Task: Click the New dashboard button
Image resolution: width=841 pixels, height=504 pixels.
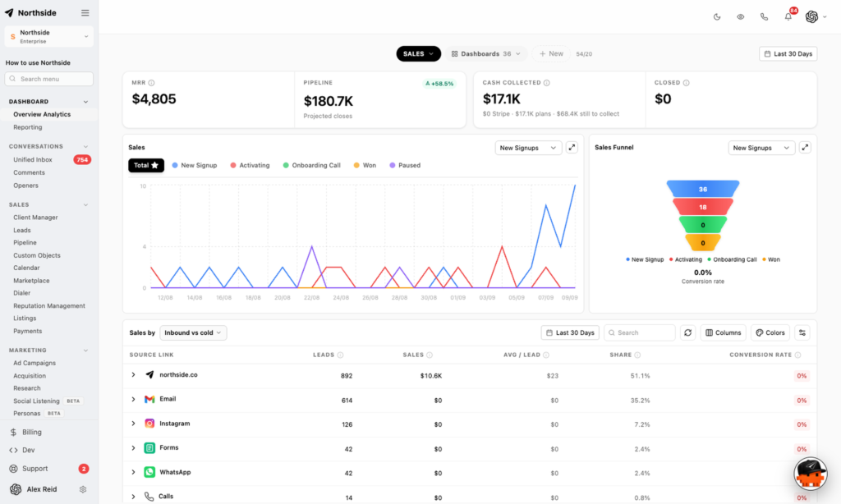Action: tap(551, 53)
